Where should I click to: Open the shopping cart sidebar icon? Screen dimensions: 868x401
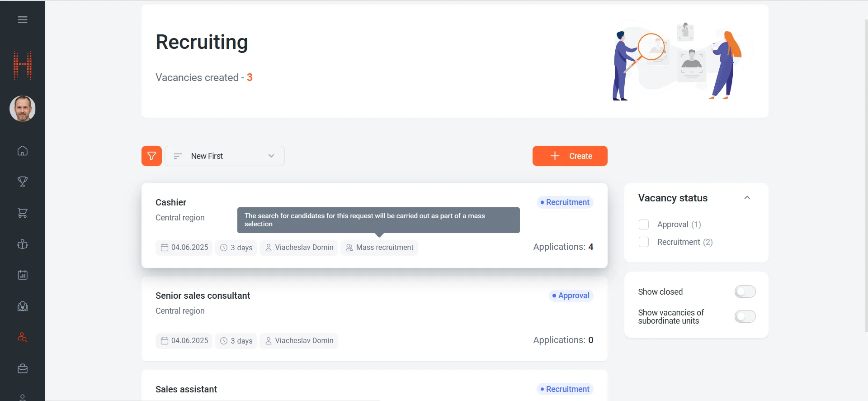23,213
